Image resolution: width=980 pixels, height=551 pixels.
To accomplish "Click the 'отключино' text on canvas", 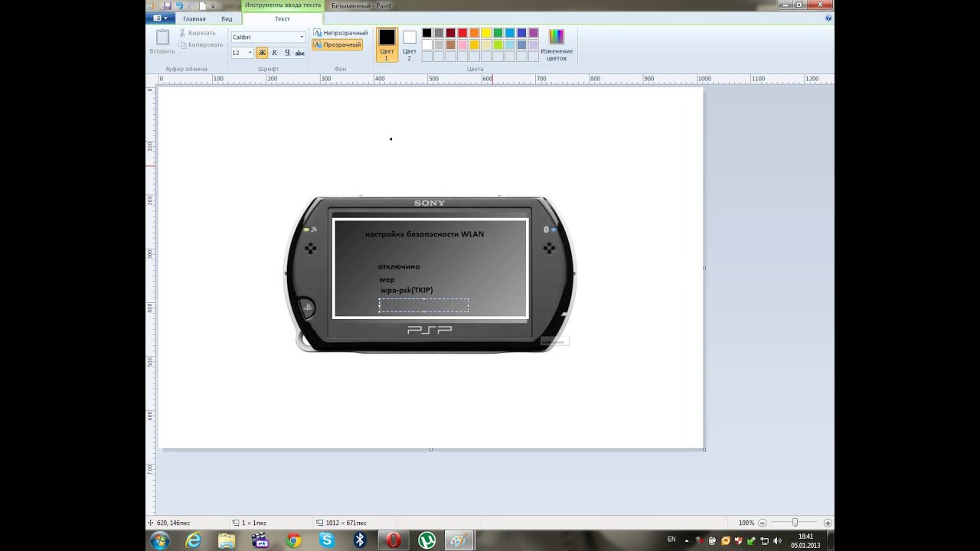I will 399,266.
